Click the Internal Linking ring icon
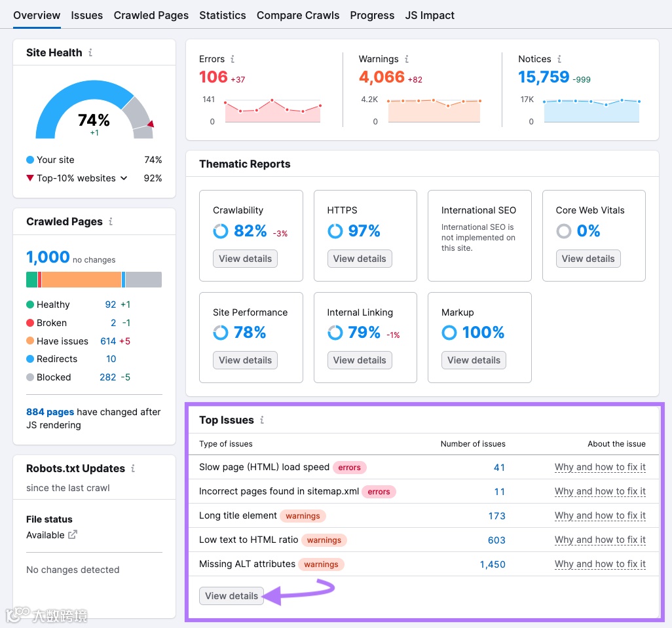Image resolution: width=672 pixels, height=628 pixels. 335,333
